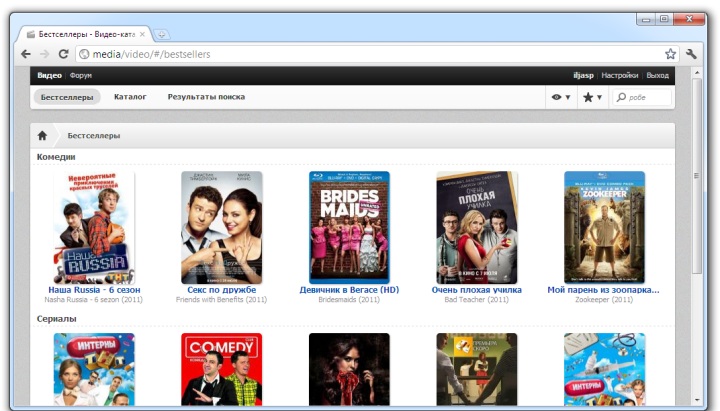Bookmark this page with the star icon
720x411 pixels.
click(x=670, y=54)
